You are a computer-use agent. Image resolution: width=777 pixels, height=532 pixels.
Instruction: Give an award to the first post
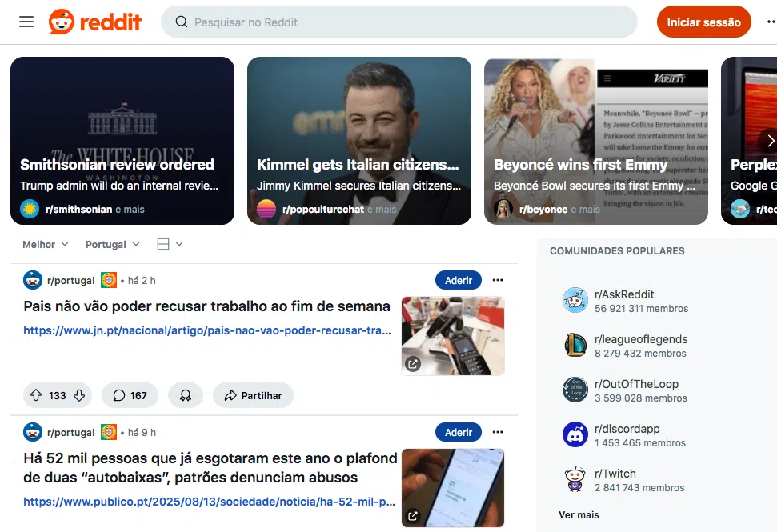[x=186, y=395]
